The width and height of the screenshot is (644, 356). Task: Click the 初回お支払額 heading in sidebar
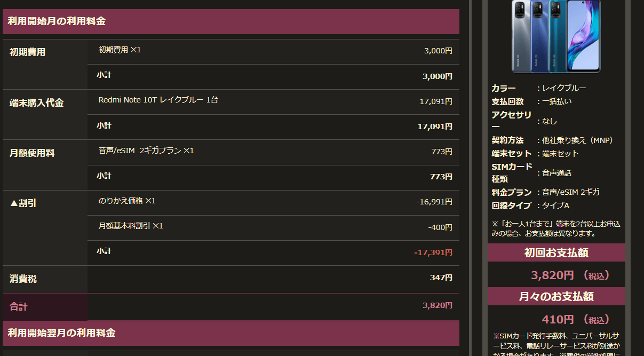pyautogui.click(x=556, y=253)
